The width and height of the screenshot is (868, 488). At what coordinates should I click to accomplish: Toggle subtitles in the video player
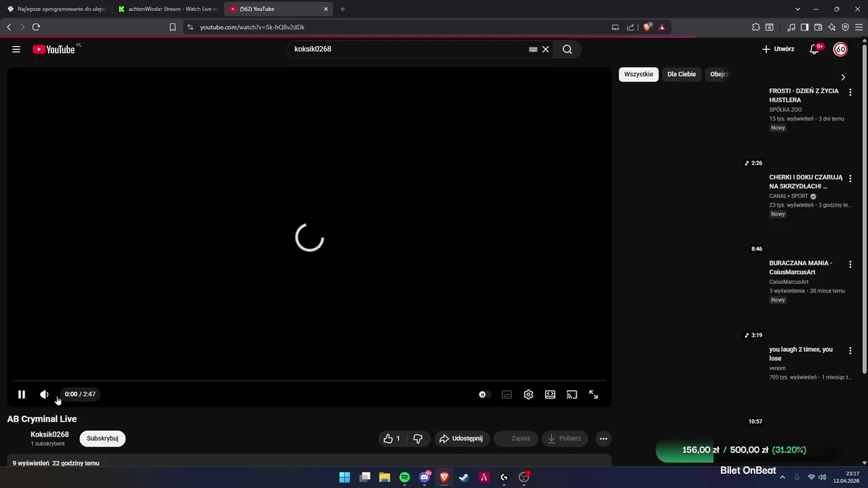tap(507, 394)
